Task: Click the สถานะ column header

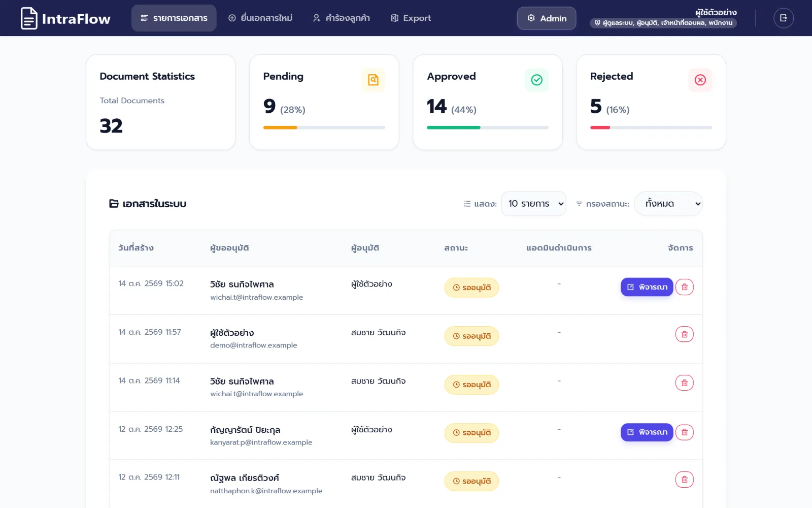Action: (x=456, y=248)
